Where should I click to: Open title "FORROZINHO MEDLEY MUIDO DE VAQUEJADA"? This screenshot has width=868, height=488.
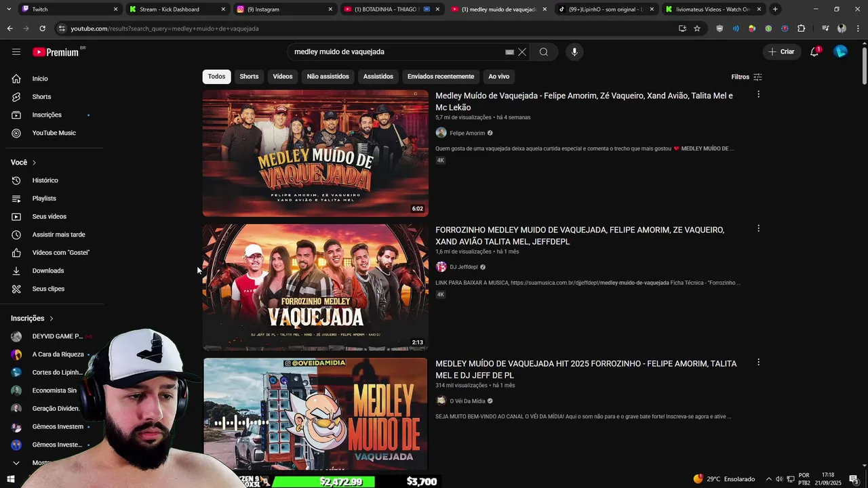(580, 236)
